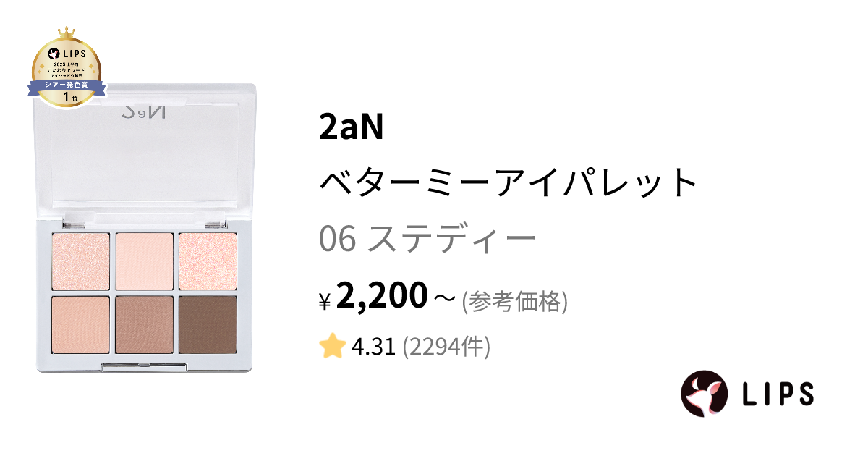The width and height of the screenshot is (868, 456).
Task: Select the bottom-middle mauve brown shade
Action: 144,325
